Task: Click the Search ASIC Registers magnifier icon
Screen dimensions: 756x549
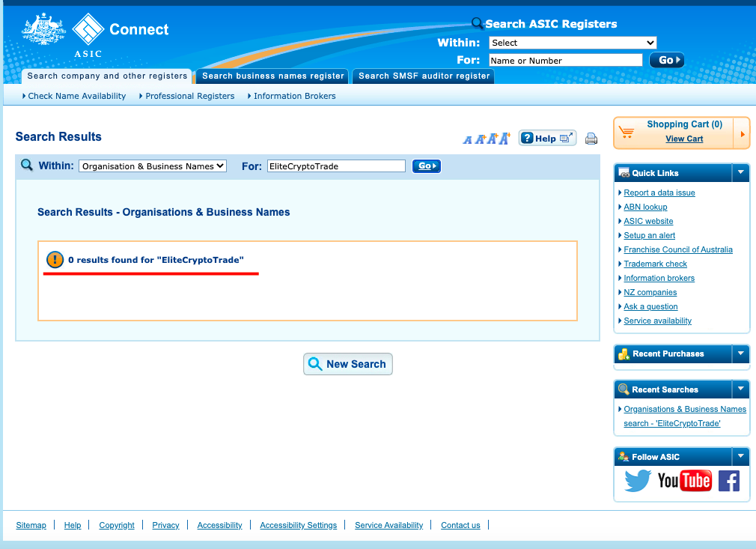Action: click(477, 23)
